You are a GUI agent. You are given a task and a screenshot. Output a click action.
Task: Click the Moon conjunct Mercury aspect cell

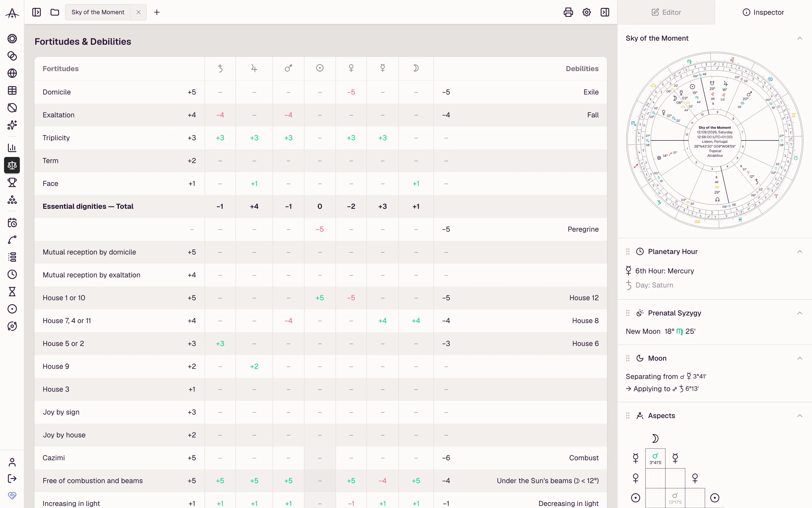coord(655,458)
